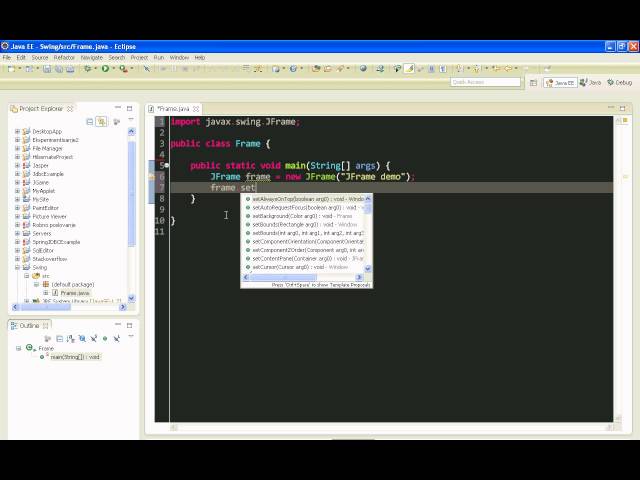The height and width of the screenshot is (480, 640).
Task: Click Collapse All icon in Outline panel
Action: [x=59, y=339]
